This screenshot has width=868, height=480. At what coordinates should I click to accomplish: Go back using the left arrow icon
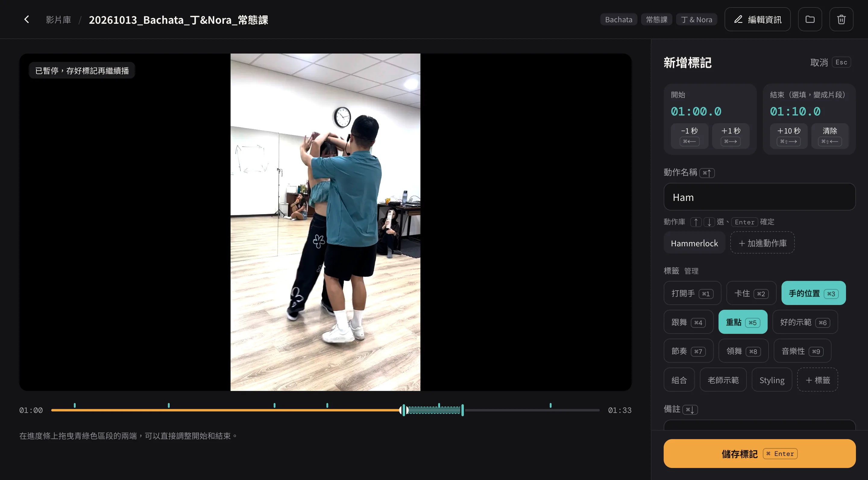click(x=27, y=20)
